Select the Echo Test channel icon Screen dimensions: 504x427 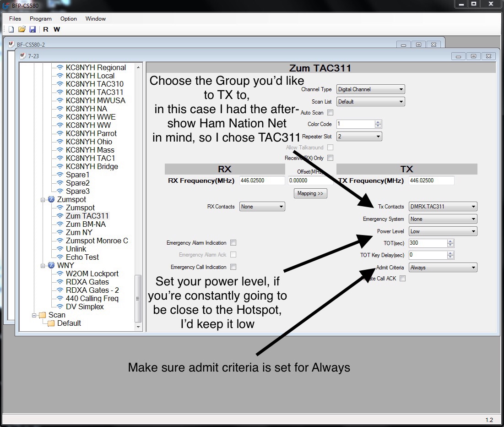[x=60, y=257]
